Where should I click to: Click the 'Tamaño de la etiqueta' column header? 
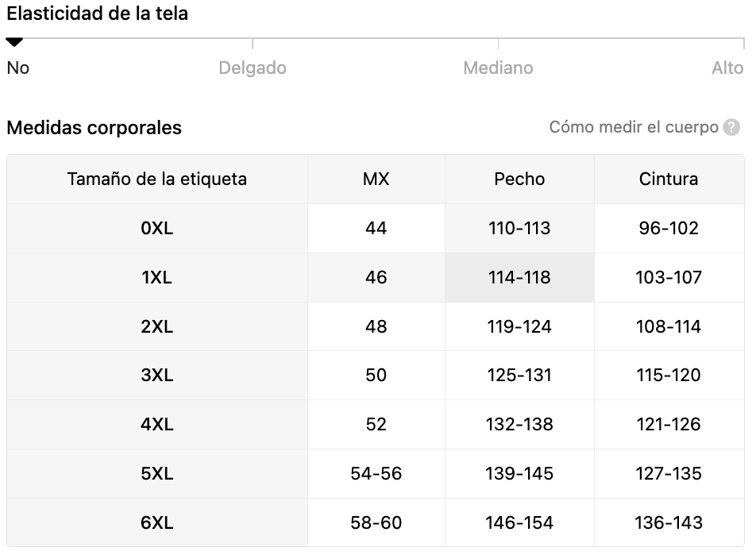pos(157,179)
